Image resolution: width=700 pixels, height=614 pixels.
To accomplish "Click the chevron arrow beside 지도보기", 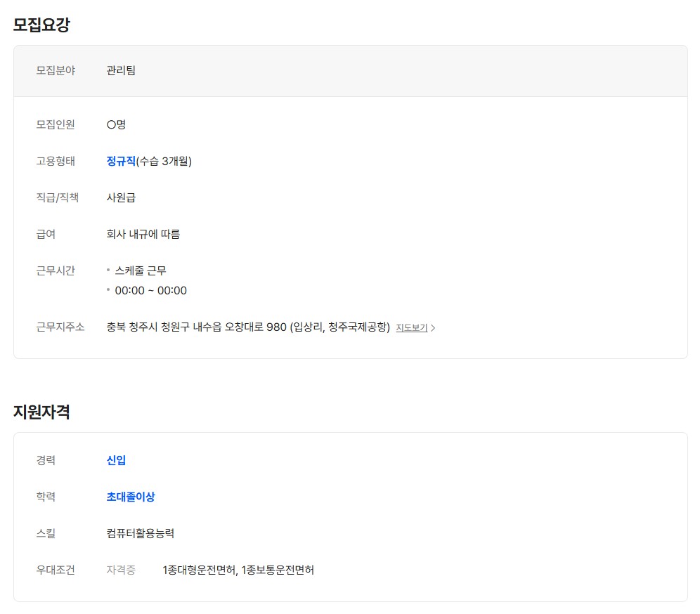I will point(433,327).
